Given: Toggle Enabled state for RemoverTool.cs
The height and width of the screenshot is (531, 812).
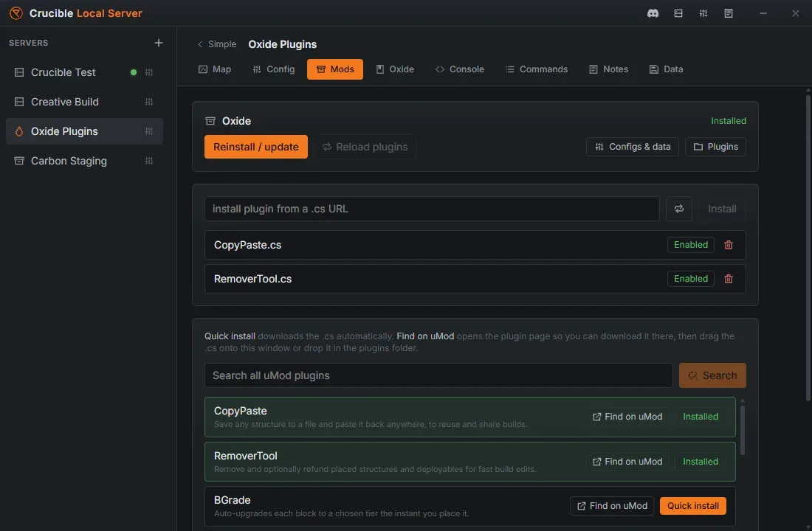Looking at the screenshot, I should 690,279.
